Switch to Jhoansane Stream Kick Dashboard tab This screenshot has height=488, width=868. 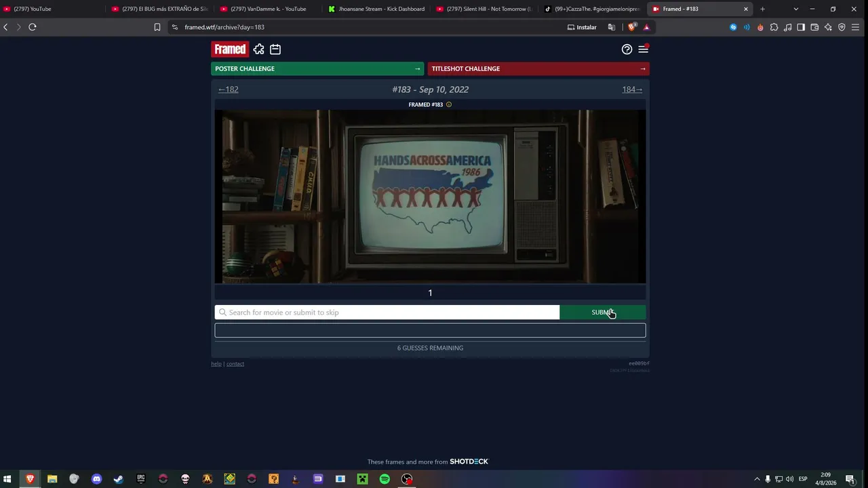[376, 9]
